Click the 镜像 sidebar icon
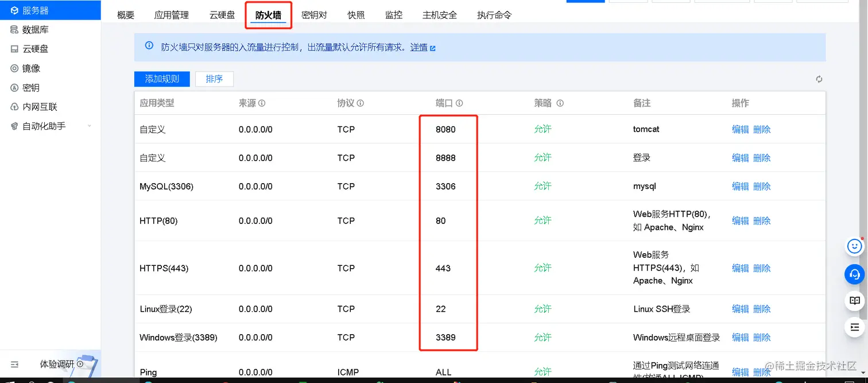Viewport: 868px width, 383px height. coord(14,68)
